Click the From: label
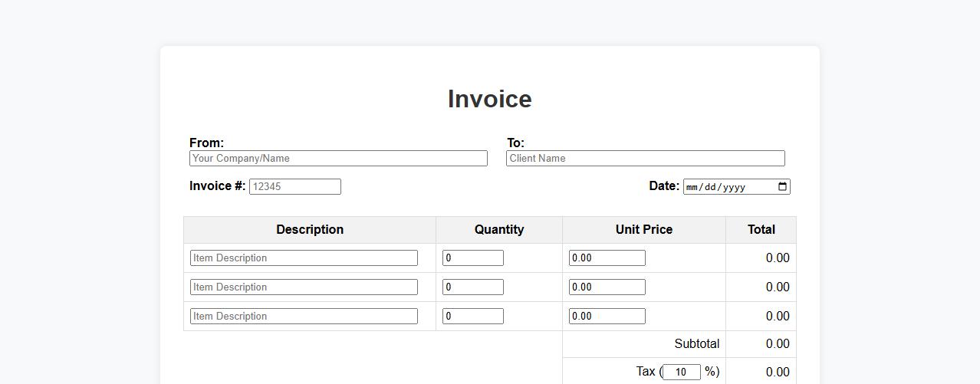The image size is (980, 384). click(x=207, y=143)
